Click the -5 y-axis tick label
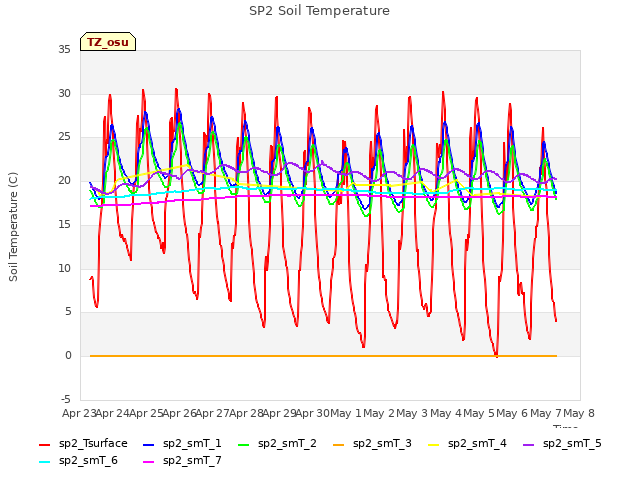Image resolution: width=640 pixels, height=480 pixels. [x=65, y=399]
